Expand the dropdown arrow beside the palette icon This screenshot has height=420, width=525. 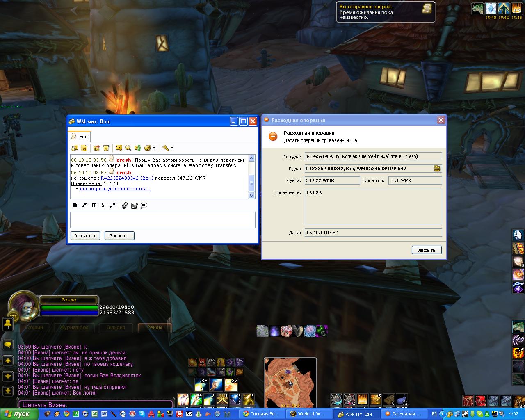pyautogui.click(x=154, y=148)
